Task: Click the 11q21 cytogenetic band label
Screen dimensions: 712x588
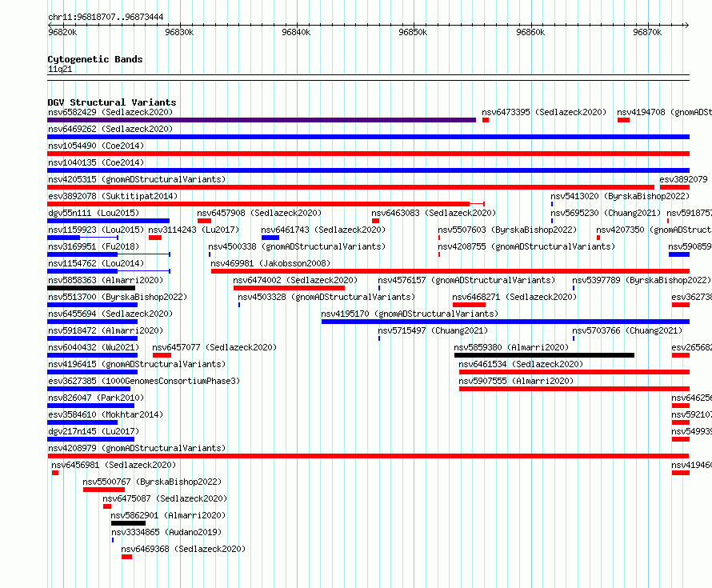Action: click(x=60, y=69)
